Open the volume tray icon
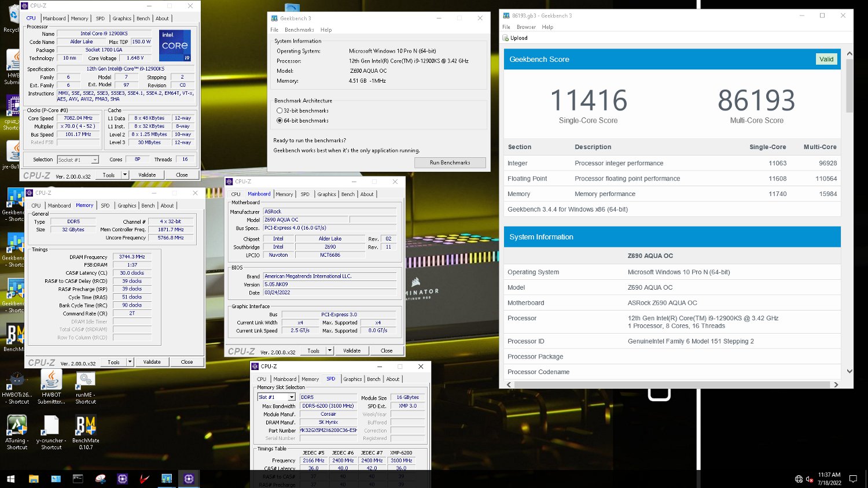The width and height of the screenshot is (868, 488). point(810,479)
